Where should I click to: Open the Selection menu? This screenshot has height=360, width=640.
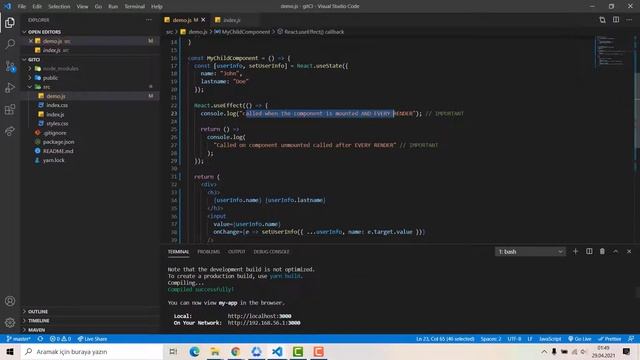click(x=59, y=7)
